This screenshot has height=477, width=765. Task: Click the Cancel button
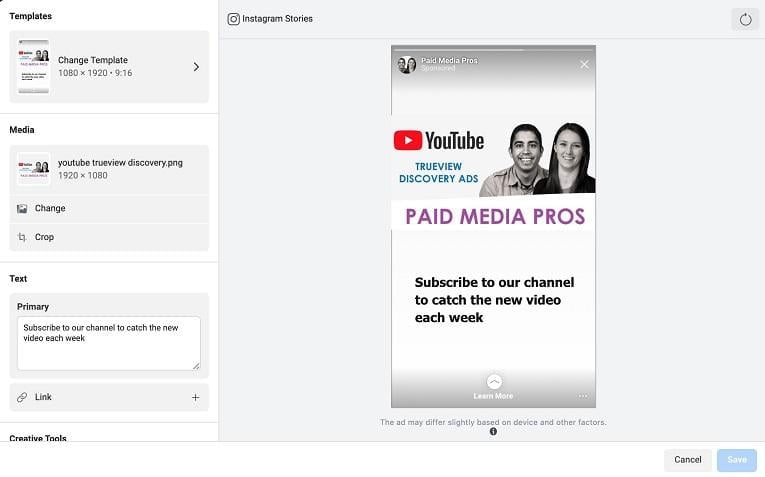(x=687, y=460)
